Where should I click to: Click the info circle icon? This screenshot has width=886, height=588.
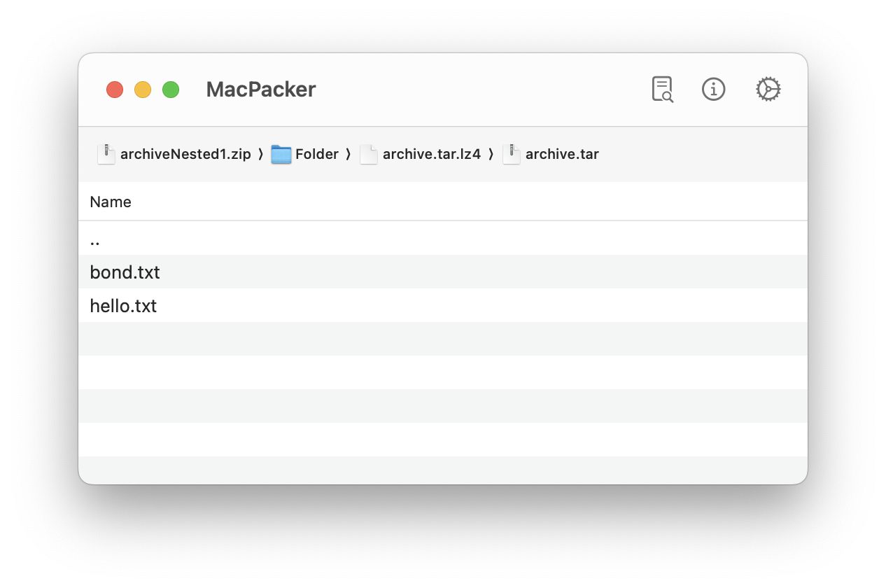713,90
